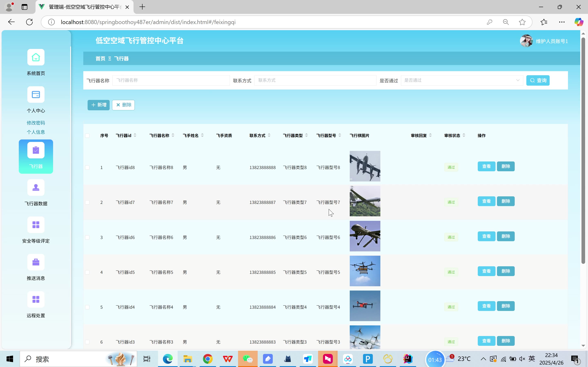This screenshot has width=588, height=367.
Task: Open 个人信息 submenu item
Action: coord(36,132)
